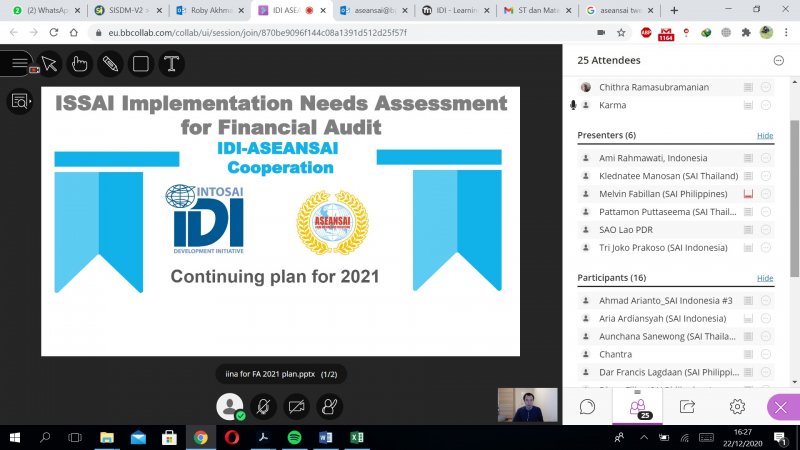This screenshot has width=800, height=450.
Task: Select the Pencil drawing tool
Action: tap(110, 64)
